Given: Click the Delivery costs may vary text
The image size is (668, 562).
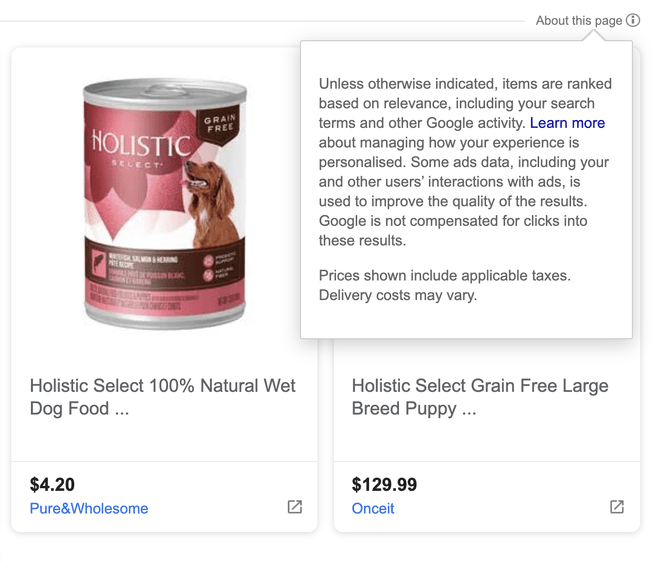Looking at the screenshot, I should tap(398, 295).
